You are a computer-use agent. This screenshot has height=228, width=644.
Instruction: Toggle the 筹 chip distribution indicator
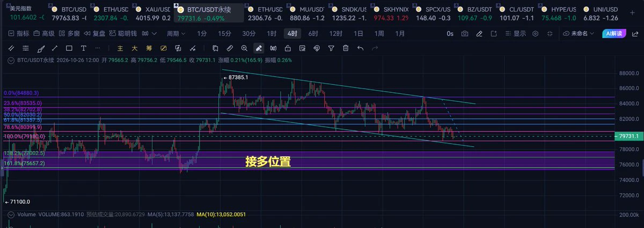coord(149,48)
